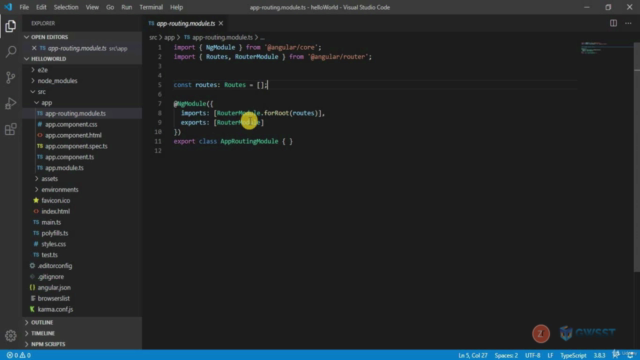Expand the assets folder
The image size is (640, 360).
pos(82,179)
